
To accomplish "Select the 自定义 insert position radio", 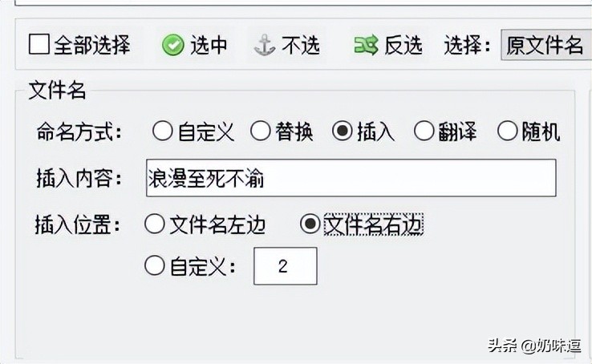I will [x=155, y=265].
